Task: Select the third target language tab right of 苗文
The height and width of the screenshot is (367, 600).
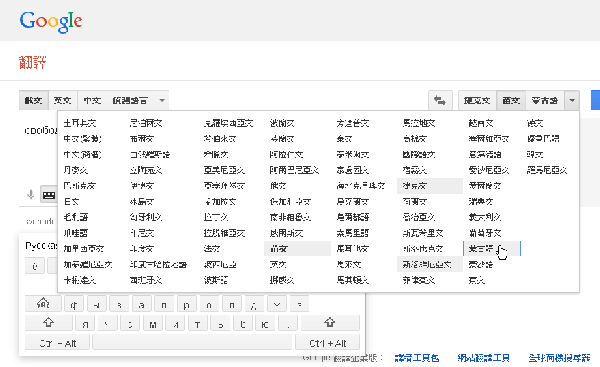Action: pos(545,101)
